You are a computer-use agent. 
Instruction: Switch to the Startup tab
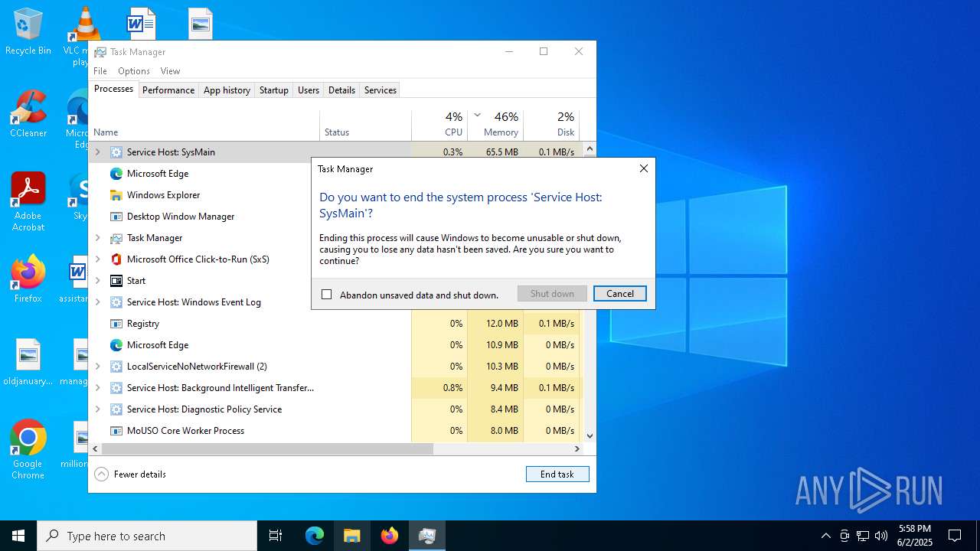[273, 90]
